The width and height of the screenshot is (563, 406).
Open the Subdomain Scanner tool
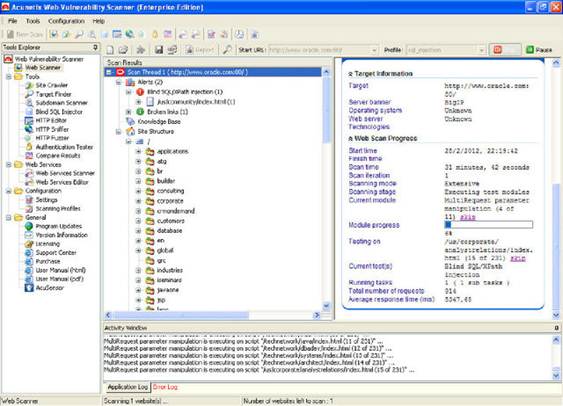pos(61,103)
